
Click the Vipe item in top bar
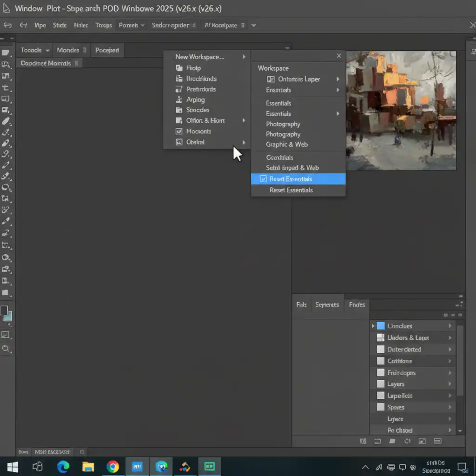click(40, 25)
